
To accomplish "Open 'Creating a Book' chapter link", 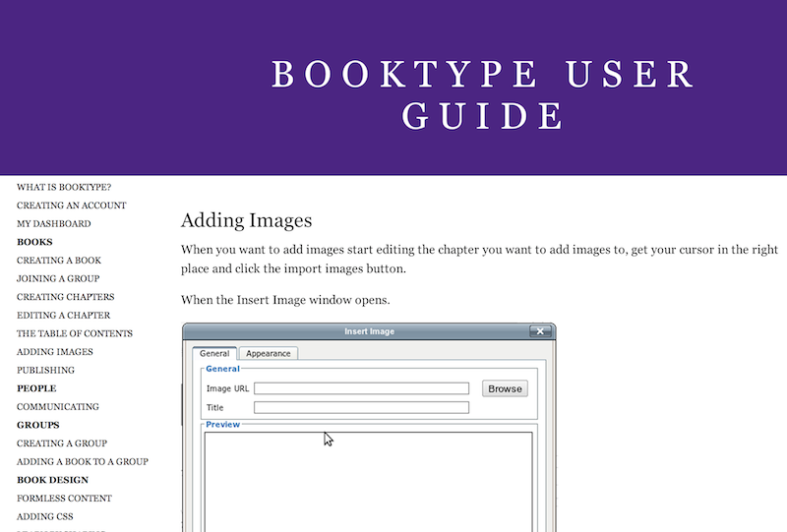I will coord(59,261).
